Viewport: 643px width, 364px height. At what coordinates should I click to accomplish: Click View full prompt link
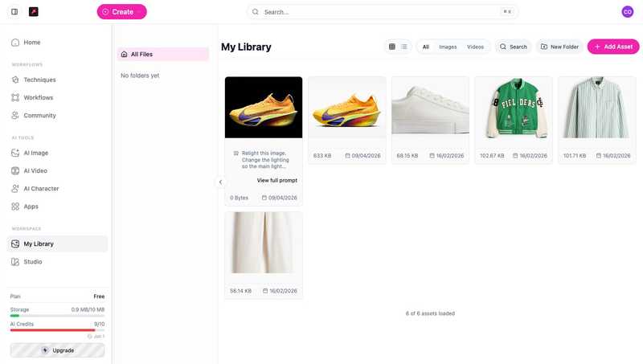coord(276,180)
